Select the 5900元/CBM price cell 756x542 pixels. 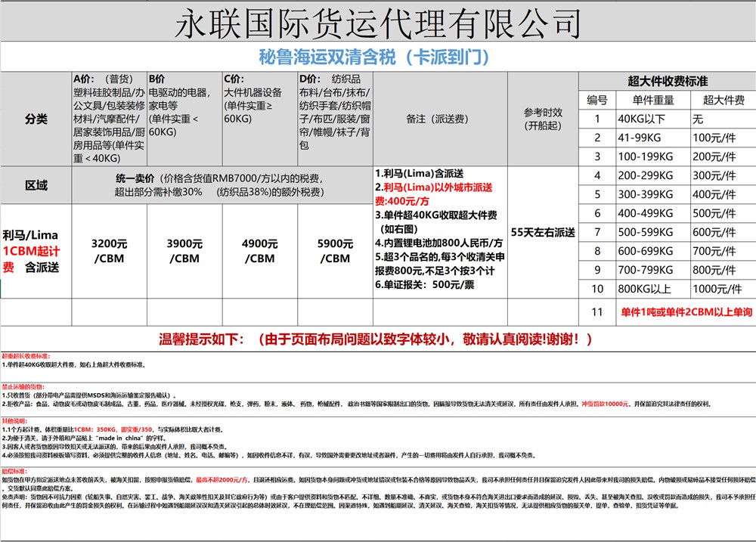point(336,251)
